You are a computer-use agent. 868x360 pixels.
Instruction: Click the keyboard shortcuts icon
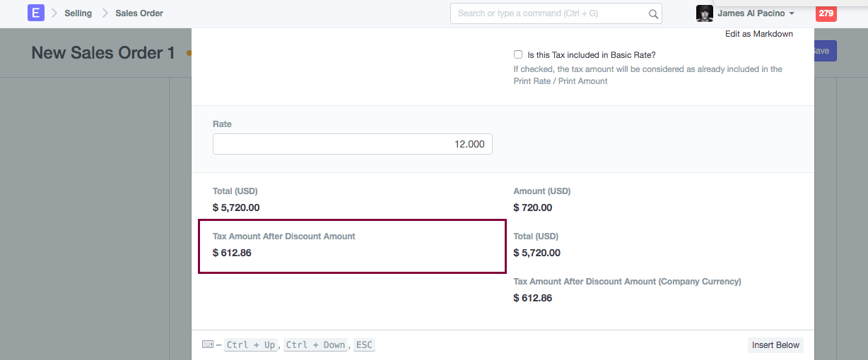tap(207, 344)
